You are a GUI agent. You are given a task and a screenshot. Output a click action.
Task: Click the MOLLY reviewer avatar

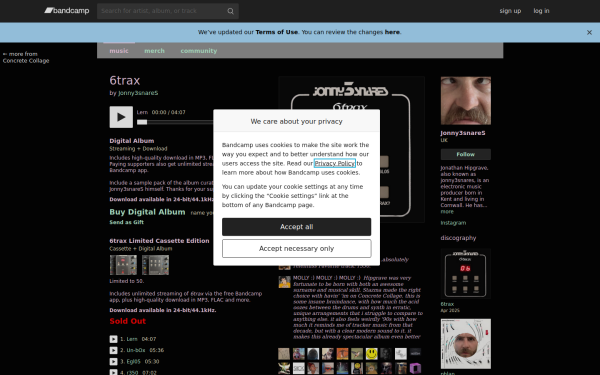click(284, 282)
